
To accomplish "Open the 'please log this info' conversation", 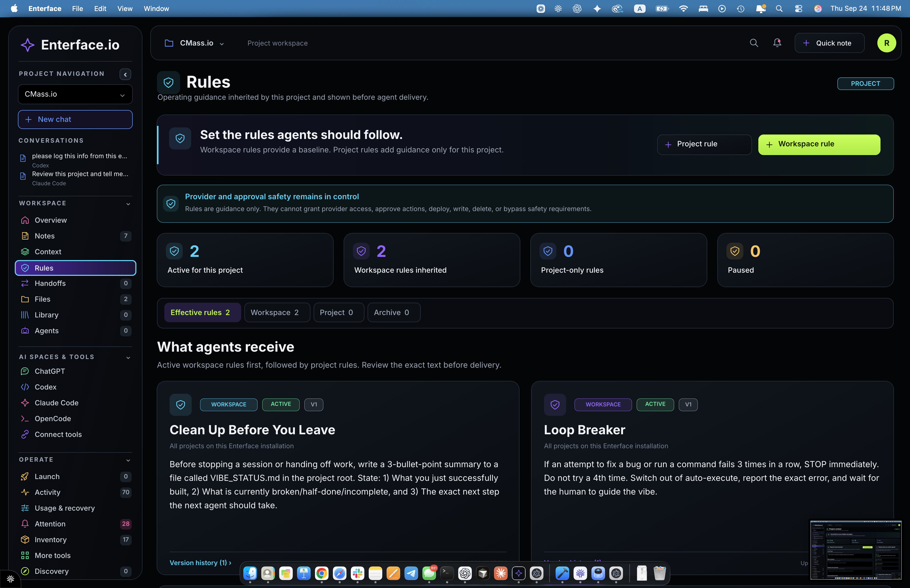I will pos(75,160).
